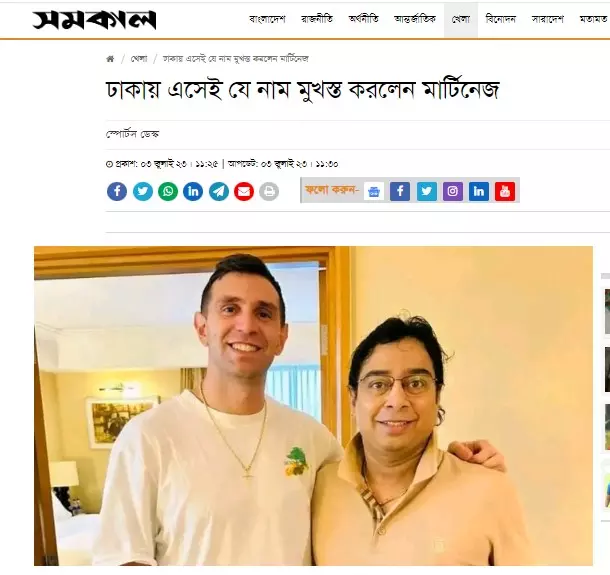This screenshot has height=575, width=610.
Task: Click the সমকাল logo
Action: [94, 19]
